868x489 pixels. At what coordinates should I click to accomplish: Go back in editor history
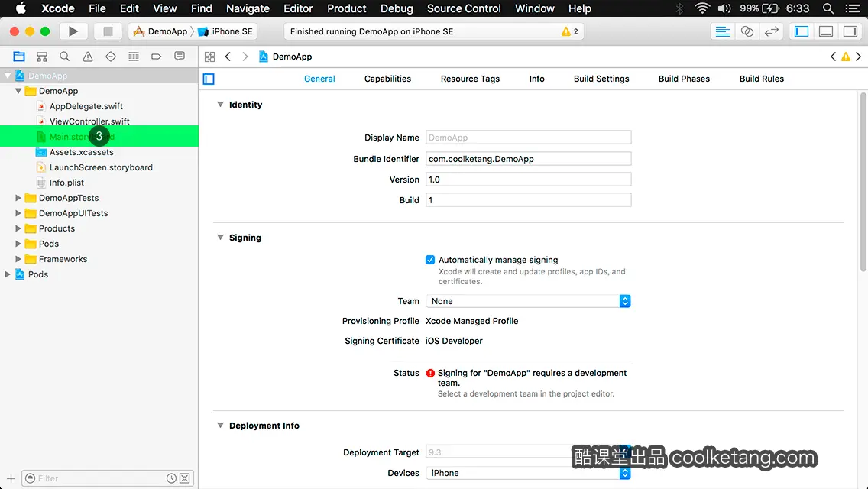pyautogui.click(x=228, y=57)
